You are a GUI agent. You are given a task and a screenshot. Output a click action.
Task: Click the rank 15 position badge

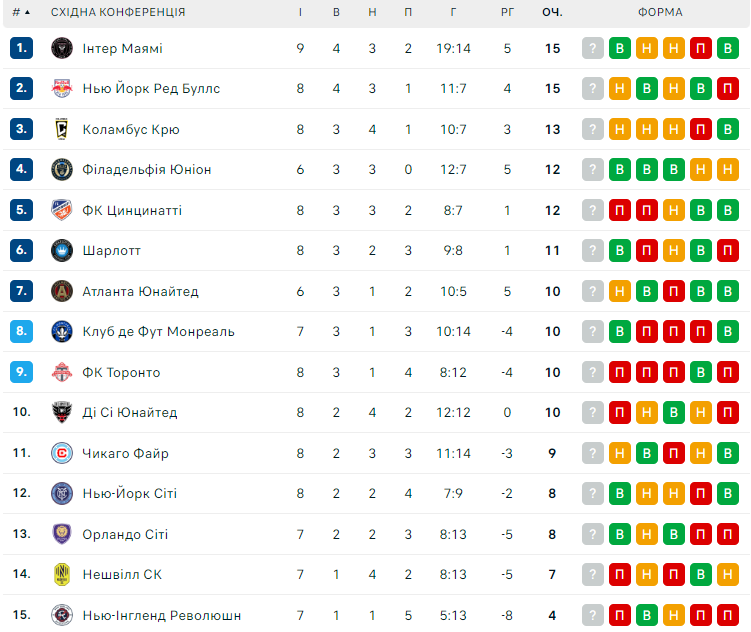tap(22, 615)
